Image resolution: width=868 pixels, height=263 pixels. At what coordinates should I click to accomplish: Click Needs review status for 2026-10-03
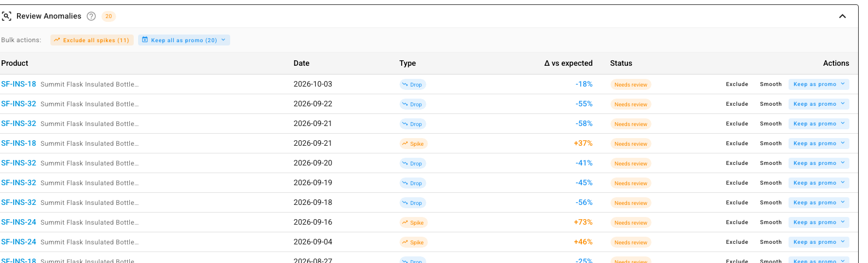[631, 84]
